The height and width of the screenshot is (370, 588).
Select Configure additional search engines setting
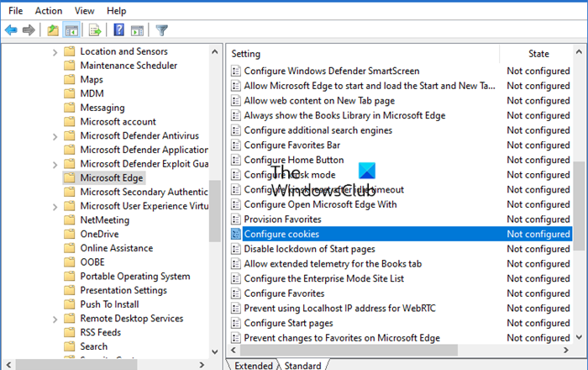tap(318, 130)
